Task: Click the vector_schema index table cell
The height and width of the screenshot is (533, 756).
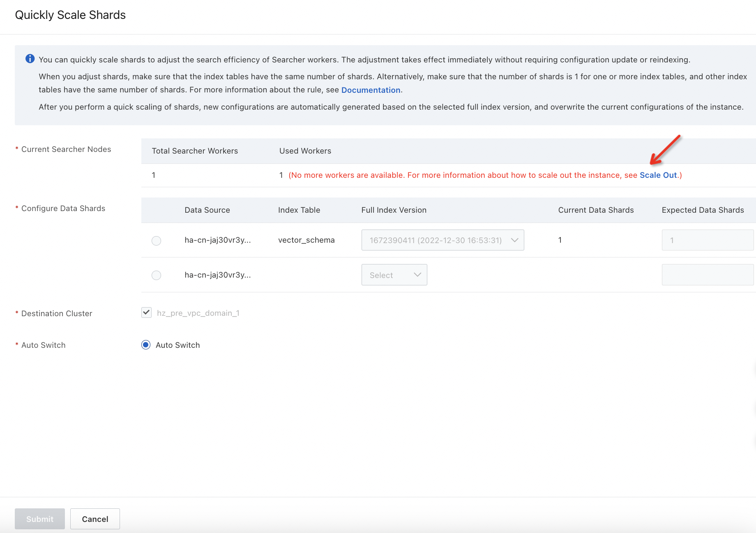Action: coord(306,240)
